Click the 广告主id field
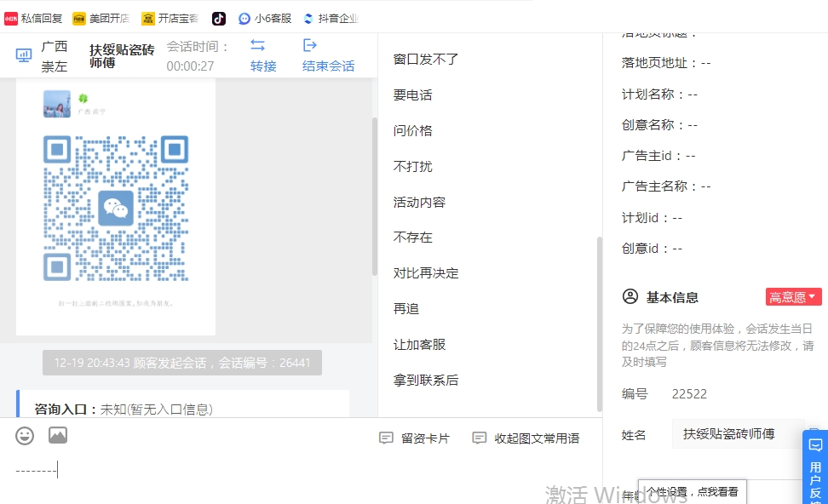 click(658, 156)
